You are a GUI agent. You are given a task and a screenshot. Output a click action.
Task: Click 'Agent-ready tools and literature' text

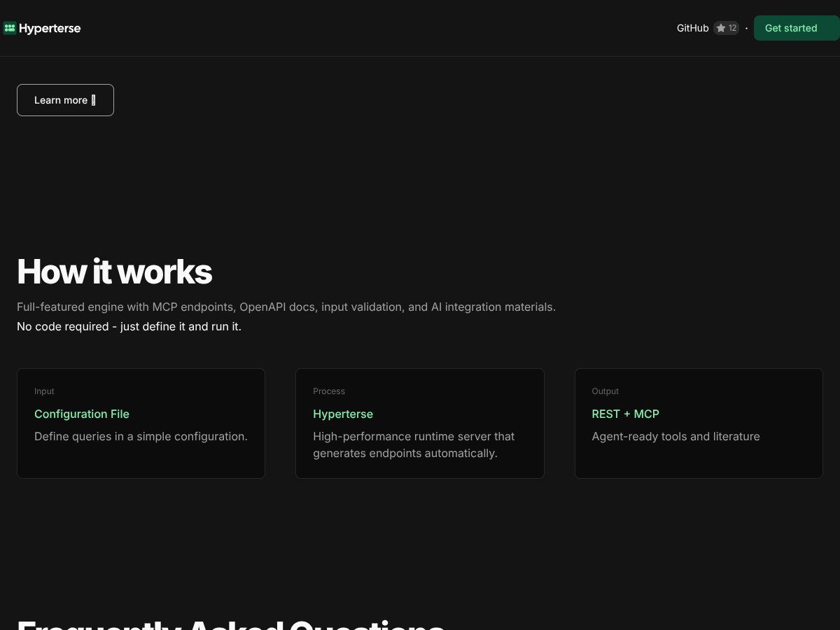[x=675, y=436]
